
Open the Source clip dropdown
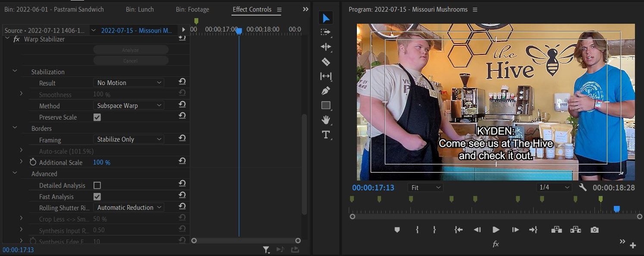click(94, 30)
